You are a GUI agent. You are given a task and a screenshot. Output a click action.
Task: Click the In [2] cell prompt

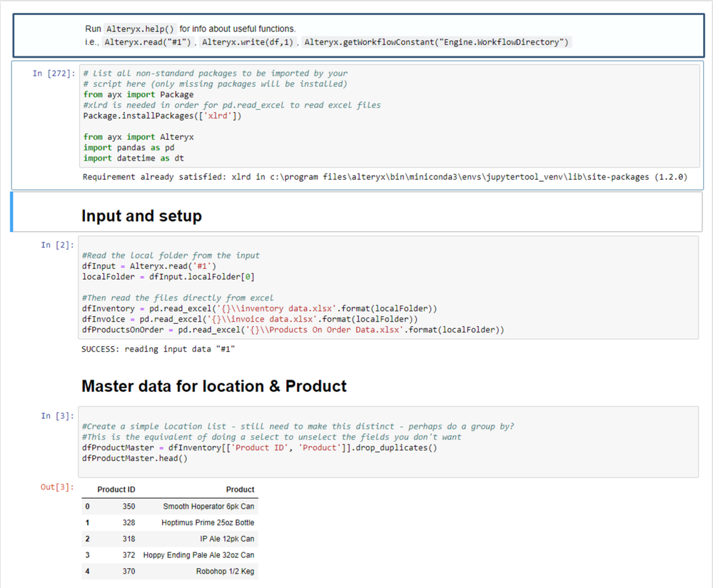coord(57,245)
